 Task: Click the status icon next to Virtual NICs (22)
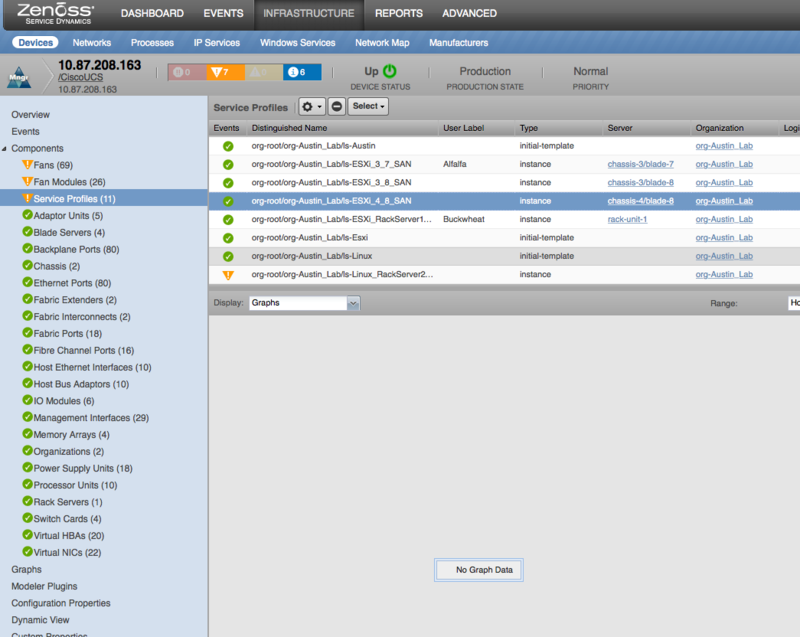pos(28,551)
